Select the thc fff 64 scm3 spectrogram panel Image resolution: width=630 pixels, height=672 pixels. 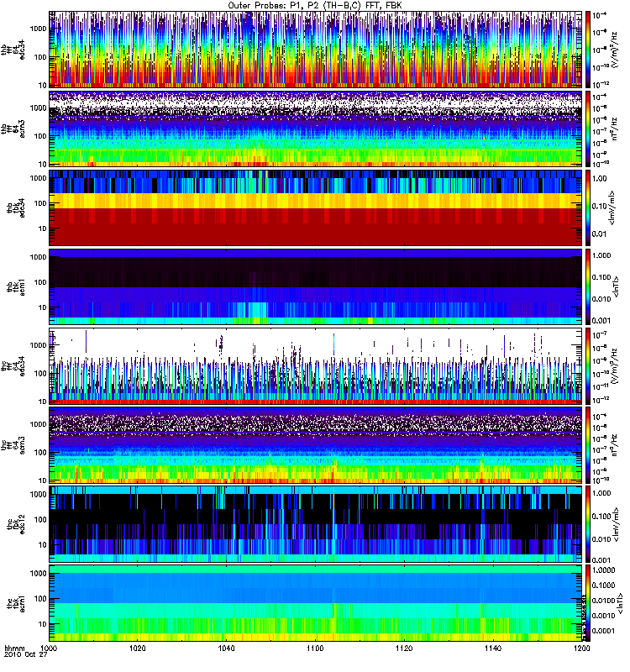(316, 445)
